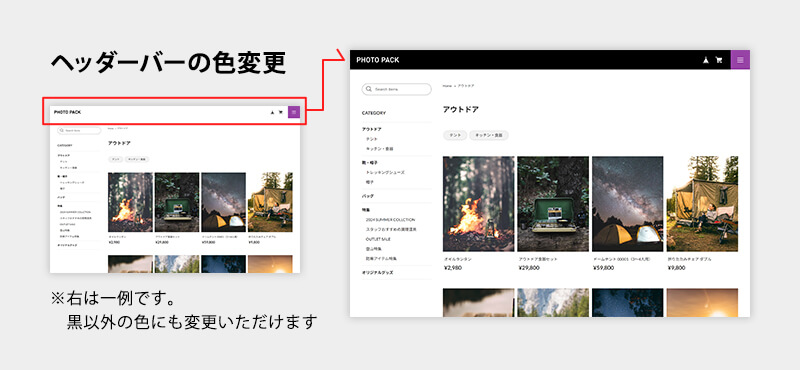Open campfire photo in white-header page
This screenshot has height=370, width=800.
click(130, 202)
